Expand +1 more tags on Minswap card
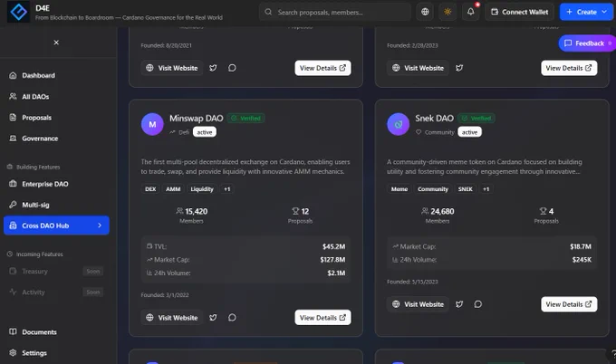This screenshot has width=616, height=364. (x=227, y=189)
